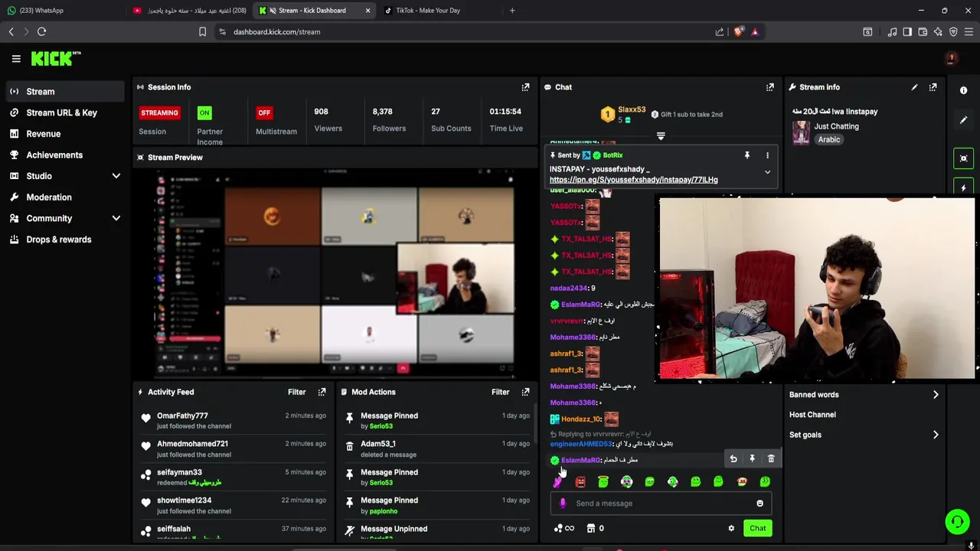This screenshot has width=980, height=551.
Task: Open the Moderation page
Action: coord(65,197)
